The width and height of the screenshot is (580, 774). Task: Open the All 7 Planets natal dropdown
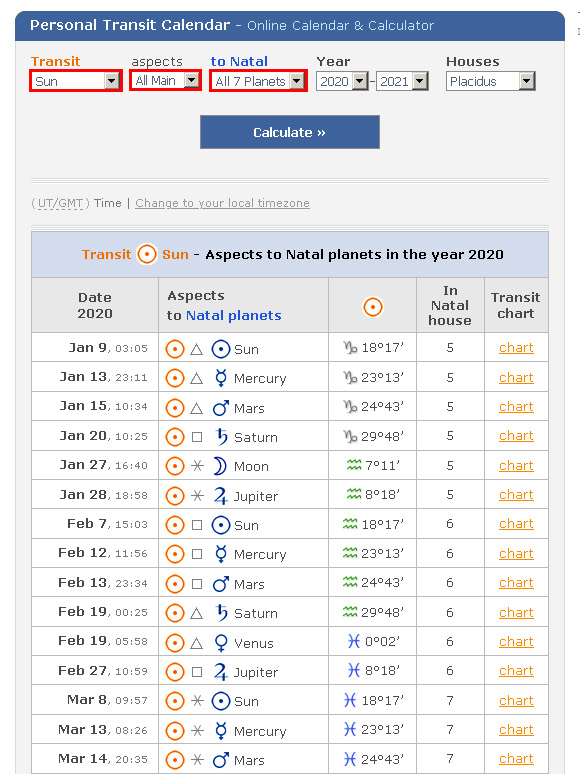coord(258,81)
